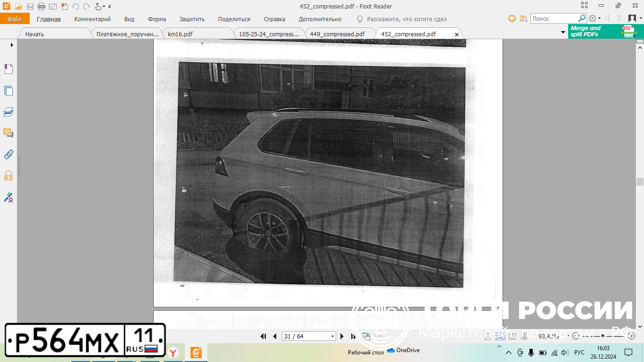Create a new PDF with the starburst page icon
644x362 pixels.
tap(64, 7)
